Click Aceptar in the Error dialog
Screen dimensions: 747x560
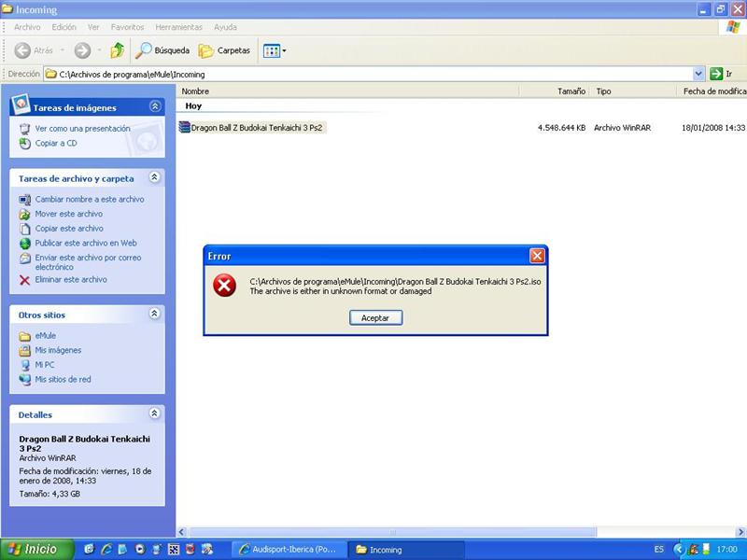[x=375, y=318]
